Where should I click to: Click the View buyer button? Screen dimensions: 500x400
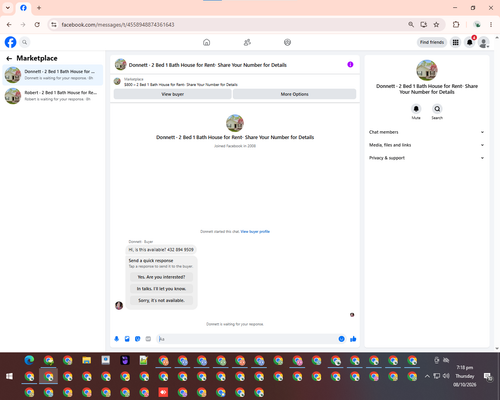coord(172,94)
